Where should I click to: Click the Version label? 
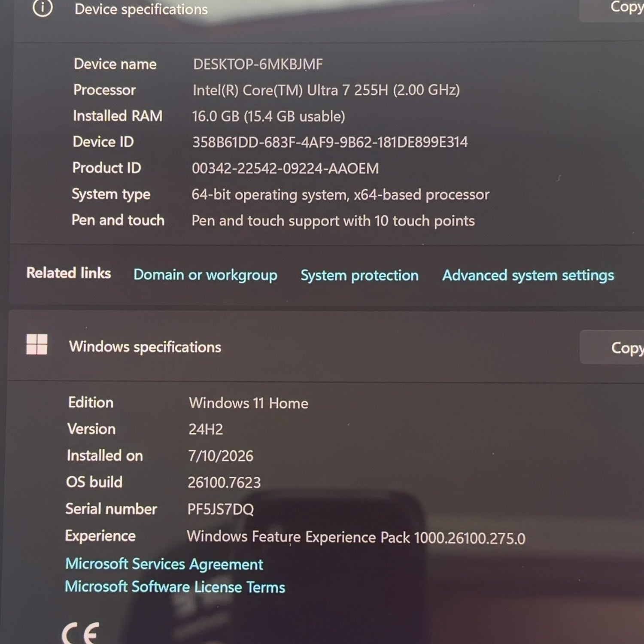pos(91,429)
